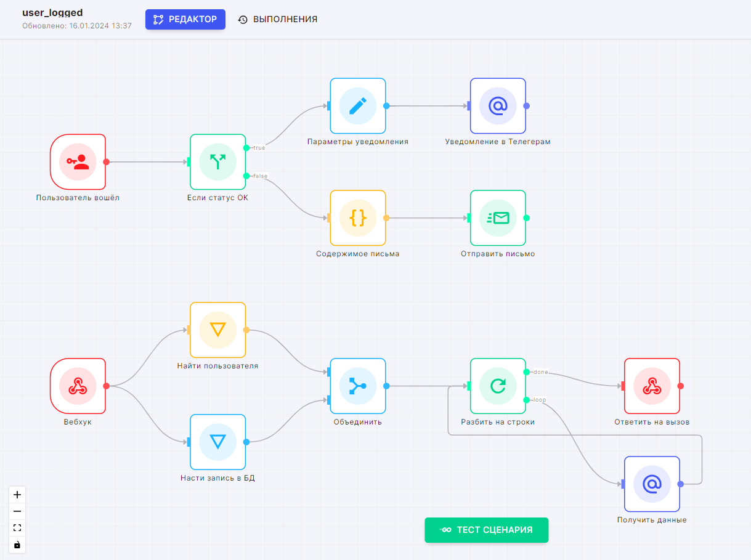Click the true output port of Если статус ОК
This screenshot has height=560, width=751.
click(246, 148)
